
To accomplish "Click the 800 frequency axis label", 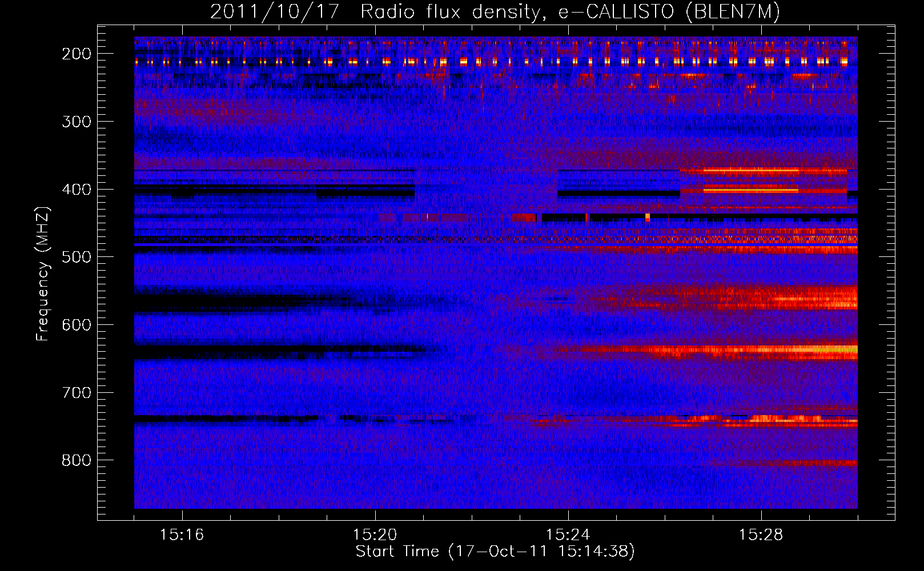I will (x=77, y=460).
